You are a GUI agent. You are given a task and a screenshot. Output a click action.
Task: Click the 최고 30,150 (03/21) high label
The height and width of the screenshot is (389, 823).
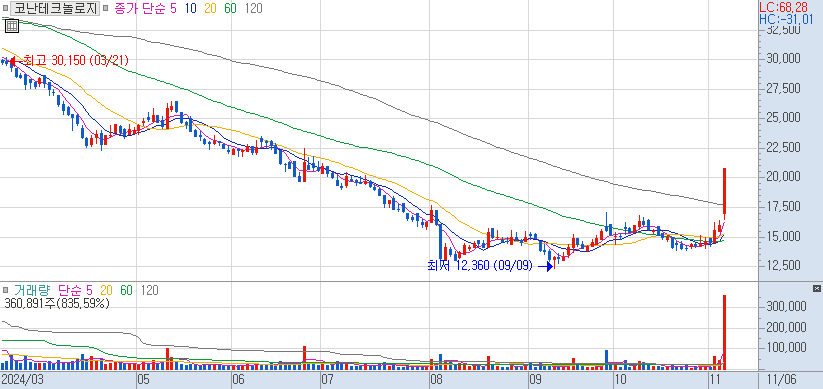pyautogui.click(x=76, y=60)
